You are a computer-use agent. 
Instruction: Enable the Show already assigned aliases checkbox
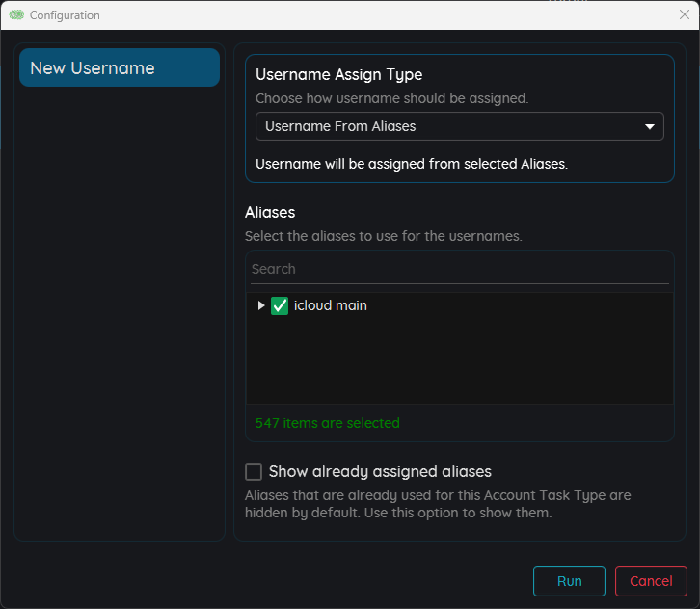click(254, 472)
